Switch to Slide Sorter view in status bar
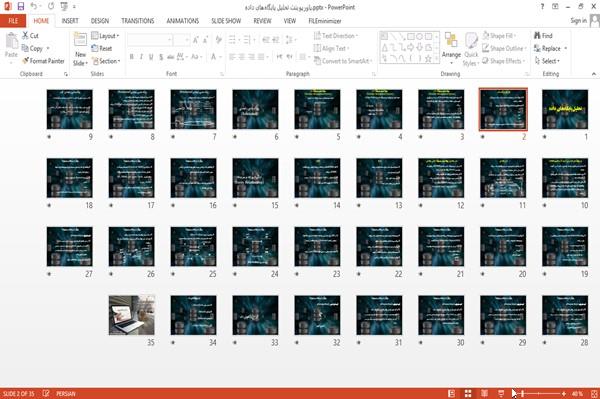The image size is (600, 399). (x=468, y=393)
